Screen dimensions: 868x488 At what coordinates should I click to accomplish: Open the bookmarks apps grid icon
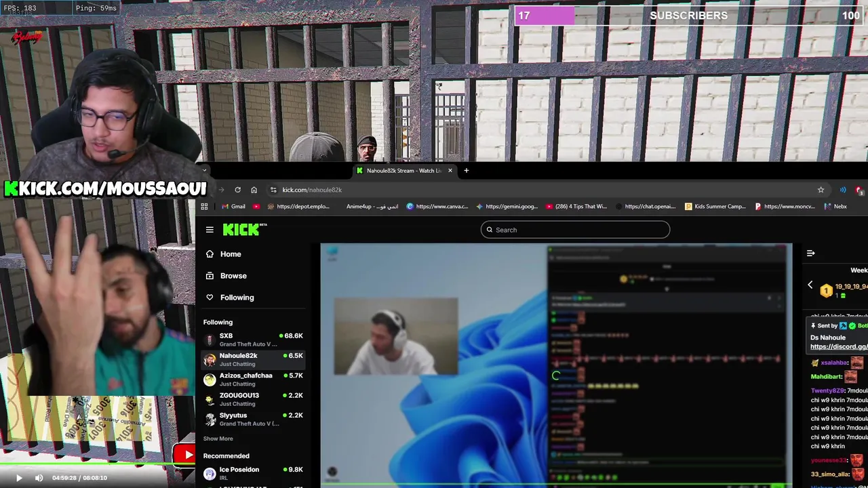point(204,207)
